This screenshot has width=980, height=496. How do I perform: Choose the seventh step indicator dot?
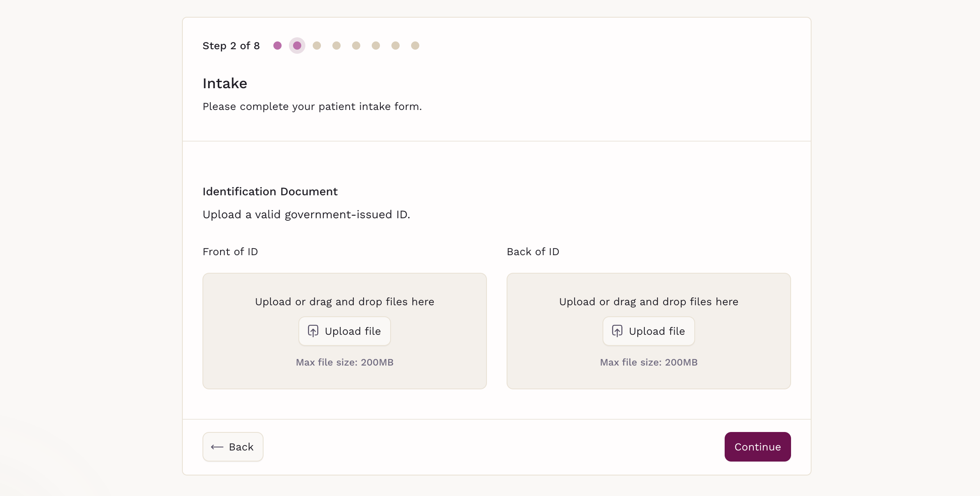tap(396, 46)
